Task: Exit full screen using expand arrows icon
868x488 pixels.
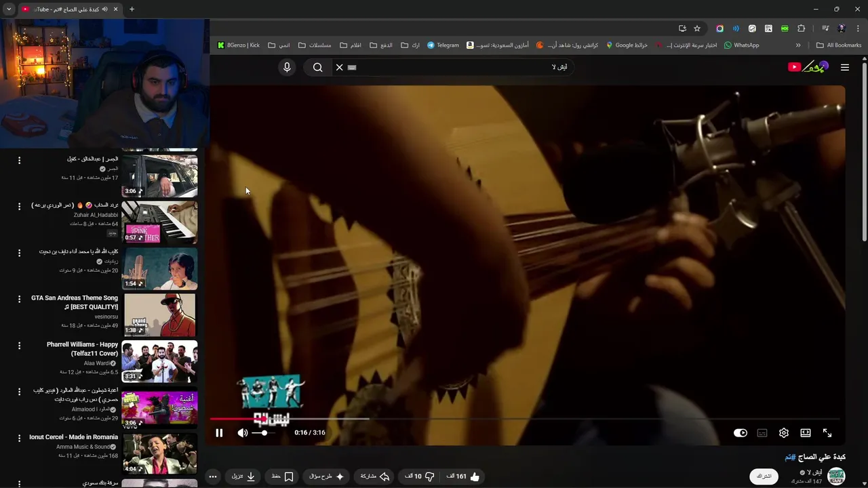Action: (827, 433)
